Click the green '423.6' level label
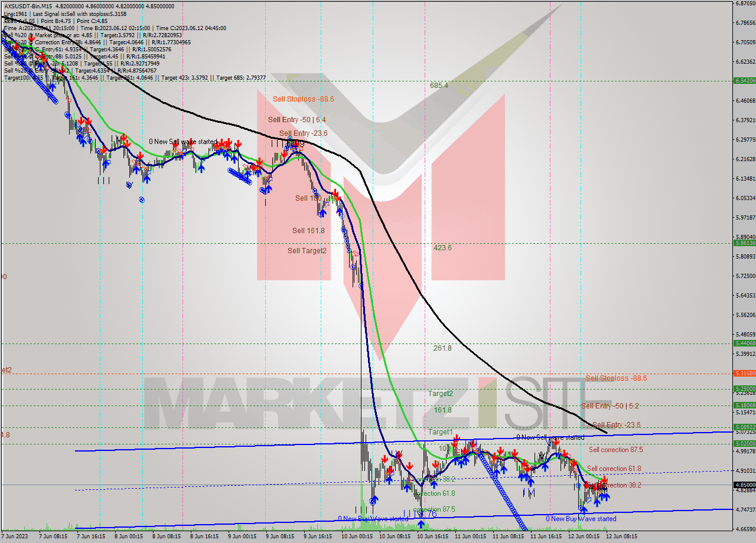756x543 pixels. pos(442,248)
